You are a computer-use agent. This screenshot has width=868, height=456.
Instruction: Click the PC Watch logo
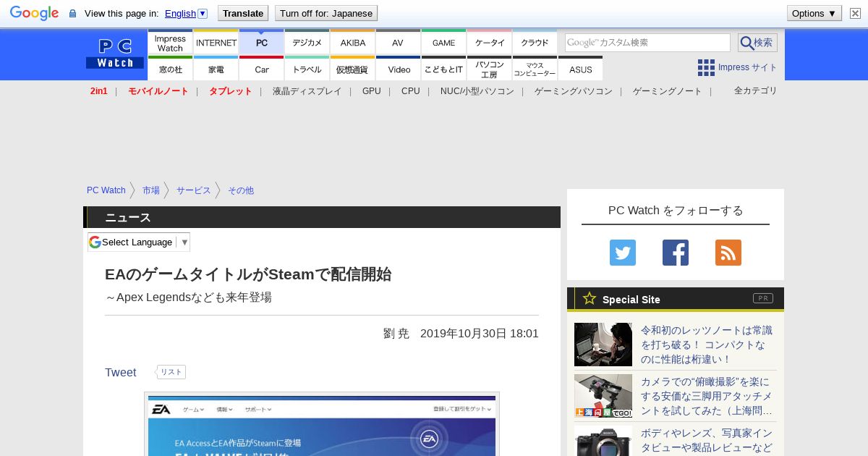[115, 54]
